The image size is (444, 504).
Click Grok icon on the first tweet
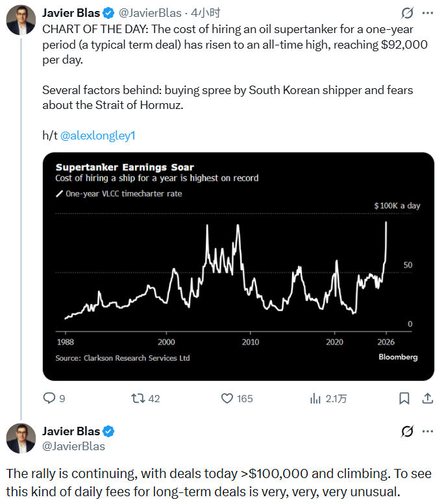pyautogui.click(x=408, y=13)
